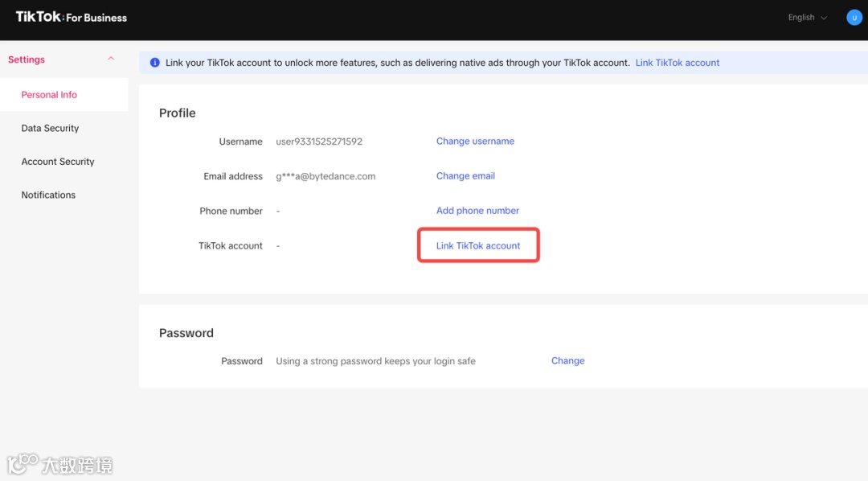
Task: Open the user avatar menu
Action: tap(854, 17)
